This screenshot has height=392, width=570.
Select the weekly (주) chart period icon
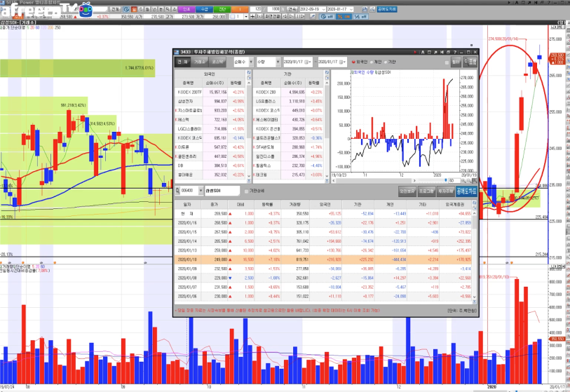tap(141, 9)
